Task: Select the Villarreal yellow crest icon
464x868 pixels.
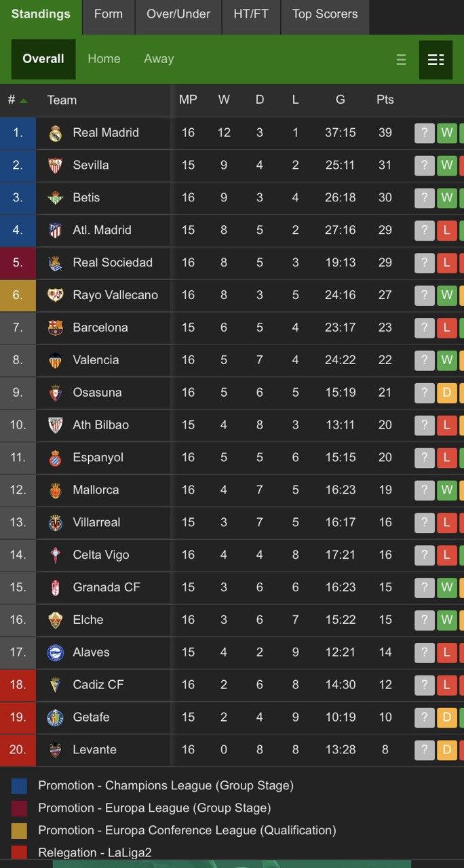Action: click(x=55, y=523)
